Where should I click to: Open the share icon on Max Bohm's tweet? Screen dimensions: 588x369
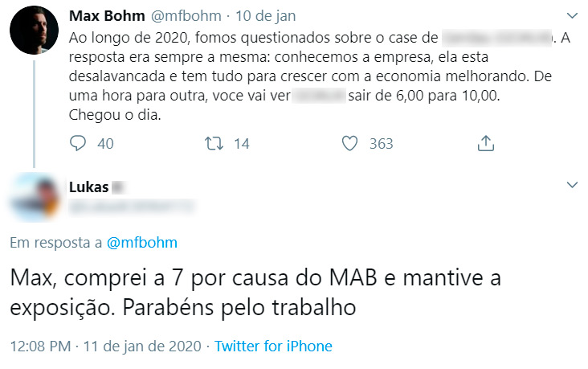click(x=485, y=144)
